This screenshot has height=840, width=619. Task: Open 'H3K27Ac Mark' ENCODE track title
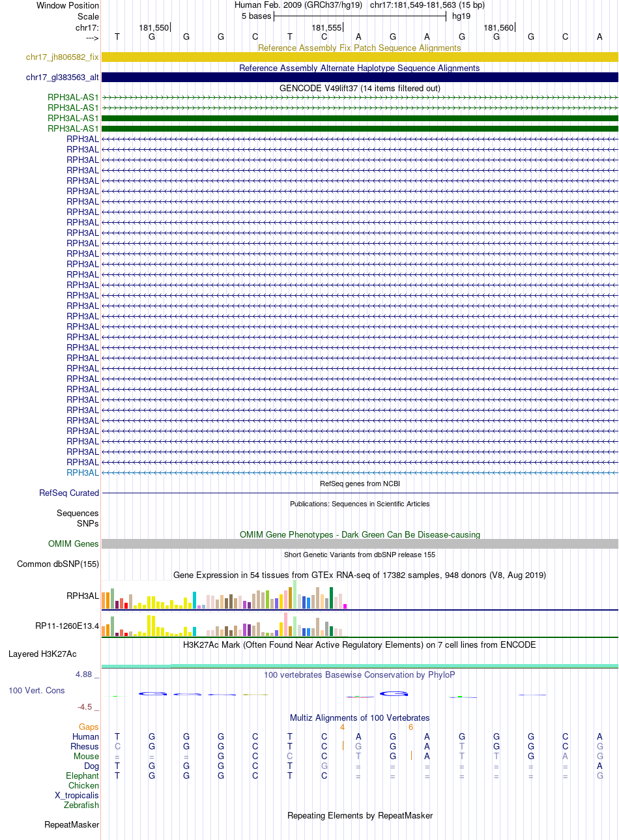[360, 644]
